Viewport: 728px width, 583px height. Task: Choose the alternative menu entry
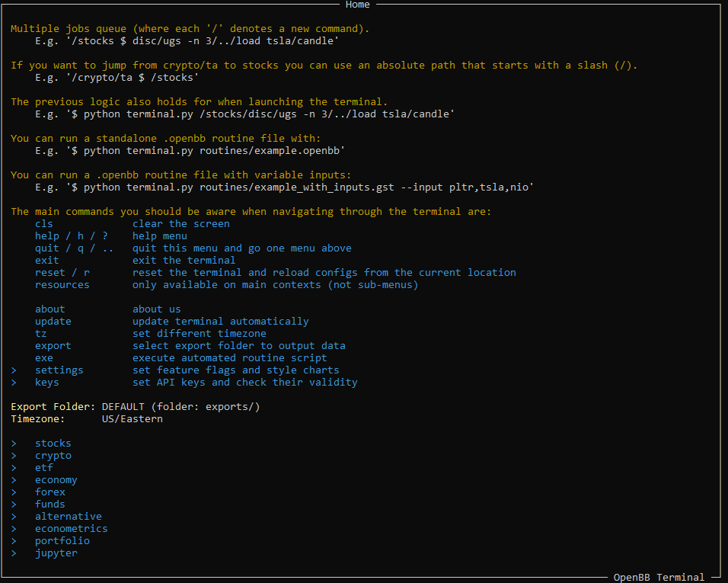pyautogui.click(x=69, y=517)
